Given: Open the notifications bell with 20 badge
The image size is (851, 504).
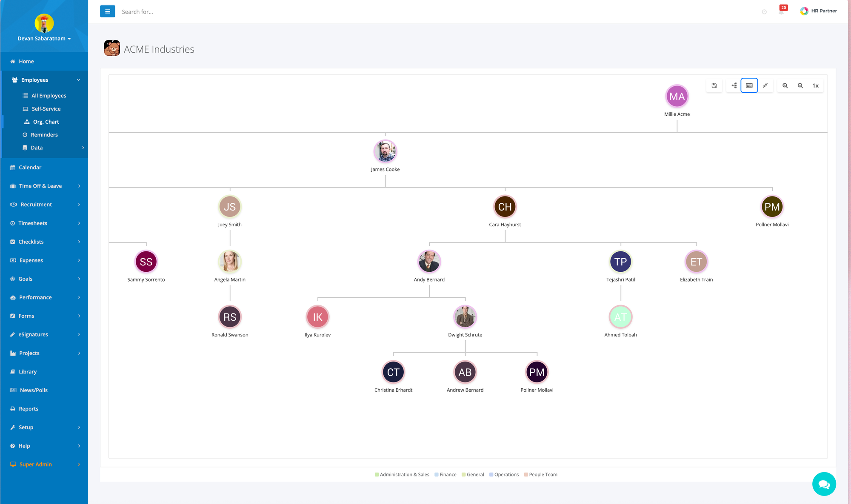Looking at the screenshot, I should (781, 11).
